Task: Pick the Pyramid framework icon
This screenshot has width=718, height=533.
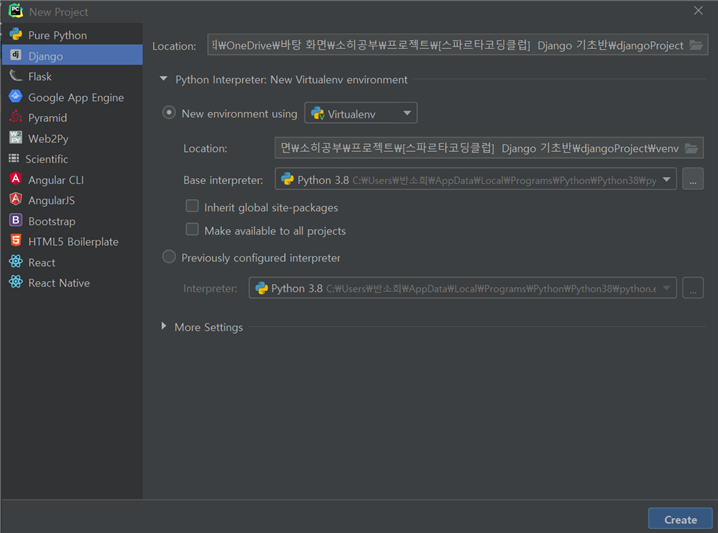Action: (x=16, y=117)
